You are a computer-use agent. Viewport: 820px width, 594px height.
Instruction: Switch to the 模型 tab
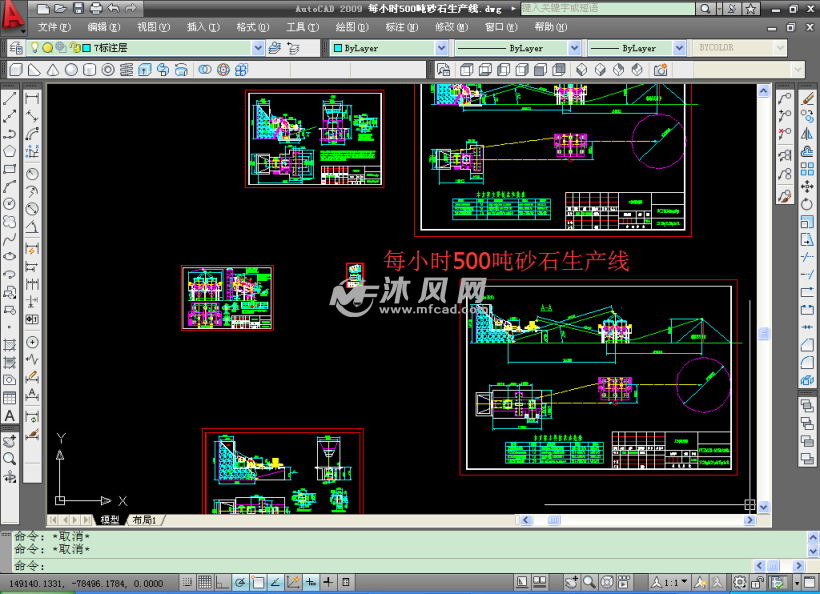point(109,520)
